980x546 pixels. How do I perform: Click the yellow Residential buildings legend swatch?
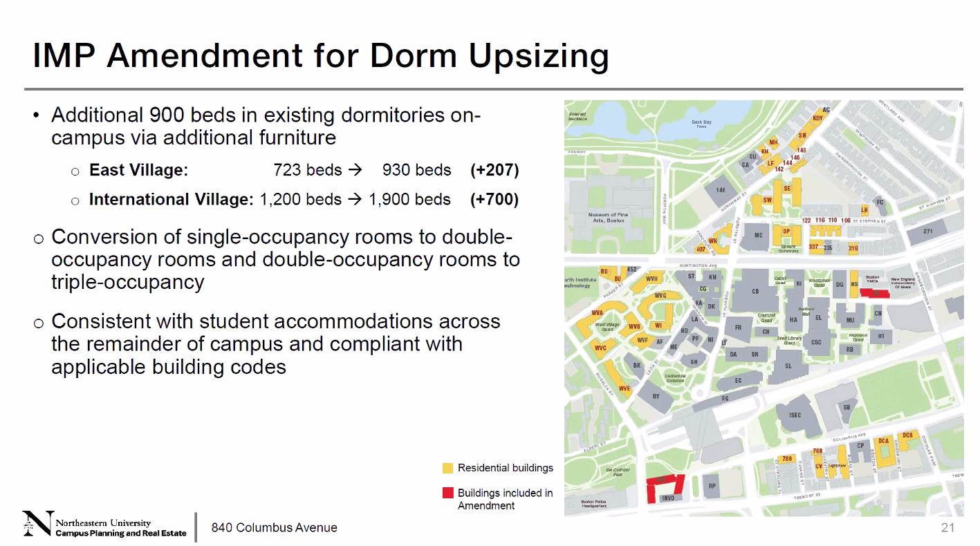point(447,469)
